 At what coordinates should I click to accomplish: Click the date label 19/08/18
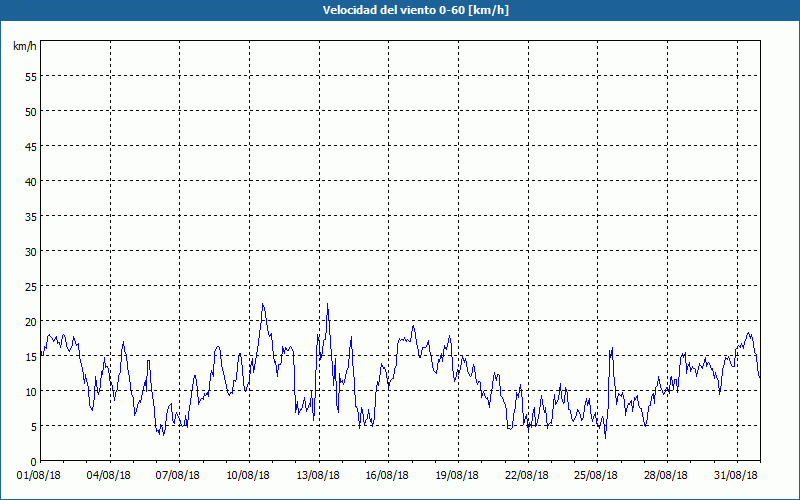pos(457,476)
